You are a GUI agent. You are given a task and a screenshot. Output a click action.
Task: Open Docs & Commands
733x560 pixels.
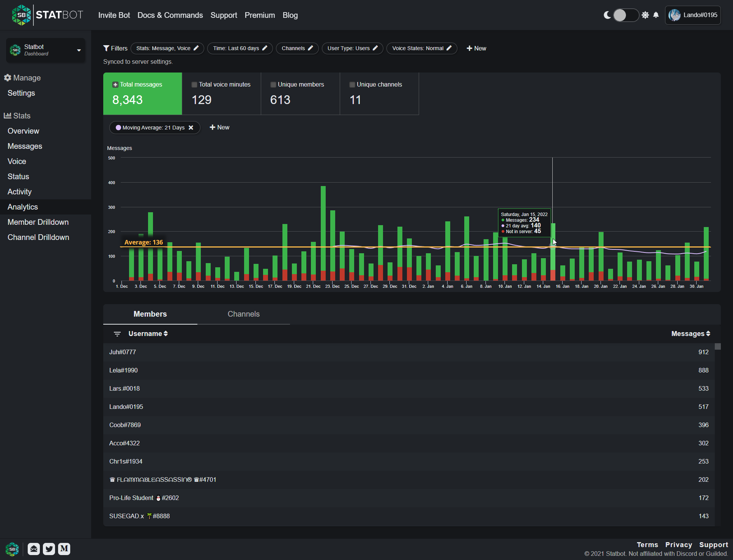[170, 15]
